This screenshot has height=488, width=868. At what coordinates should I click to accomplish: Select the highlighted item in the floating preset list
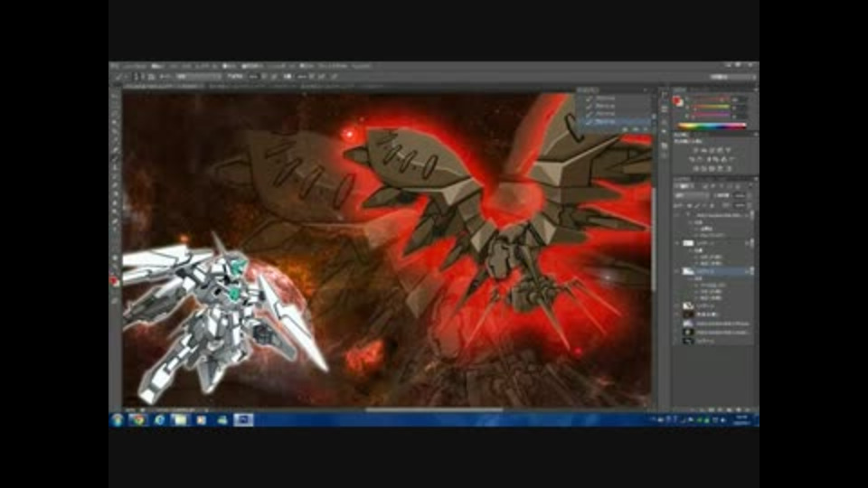[x=618, y=120]
